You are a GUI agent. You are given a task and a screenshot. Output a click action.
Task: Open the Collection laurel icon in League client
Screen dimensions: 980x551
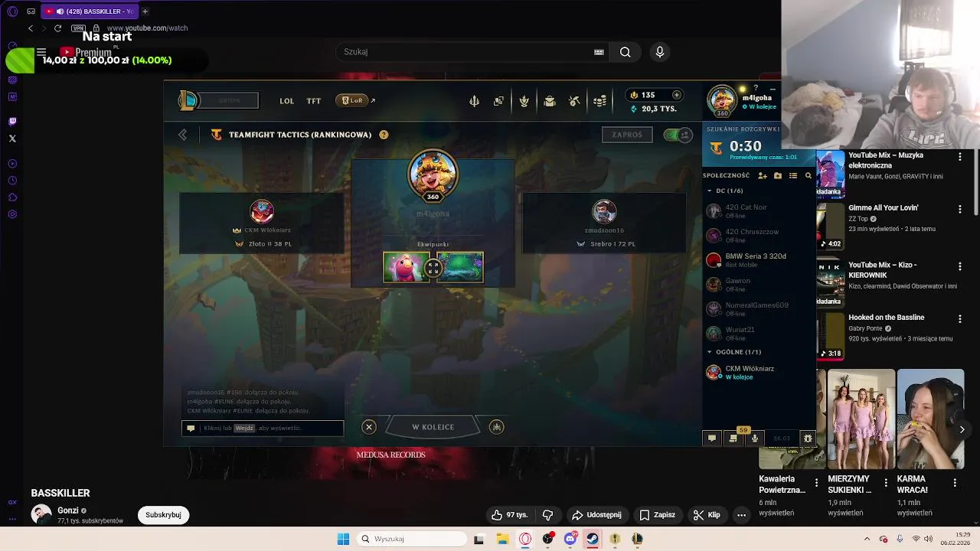pyautogui.click(x=524, y=101)
